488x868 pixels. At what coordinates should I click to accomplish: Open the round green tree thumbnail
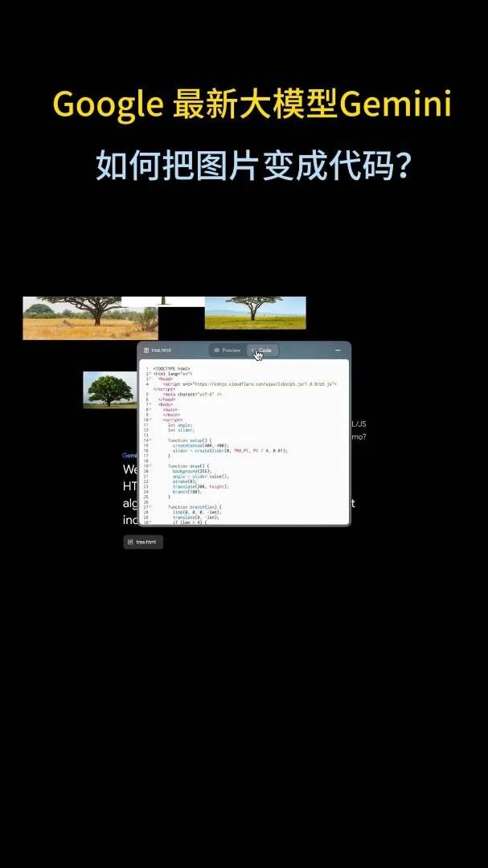click(x=109, y=390)
